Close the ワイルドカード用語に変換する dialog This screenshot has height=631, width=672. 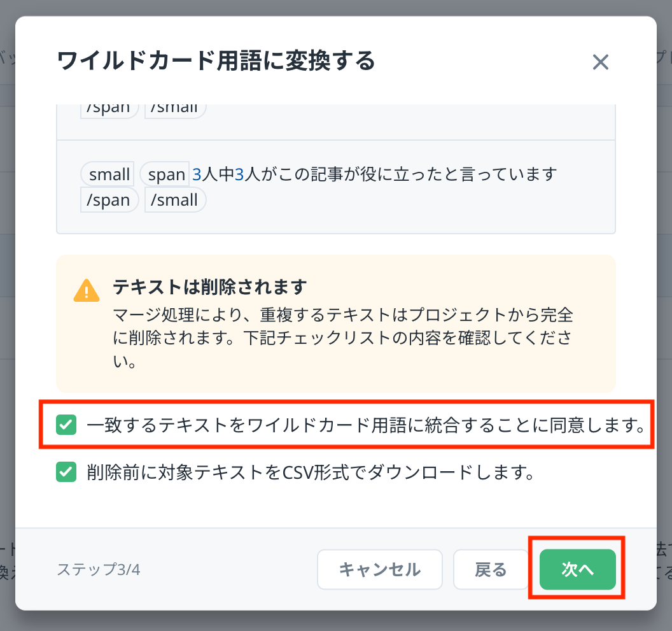coord(601,62)
